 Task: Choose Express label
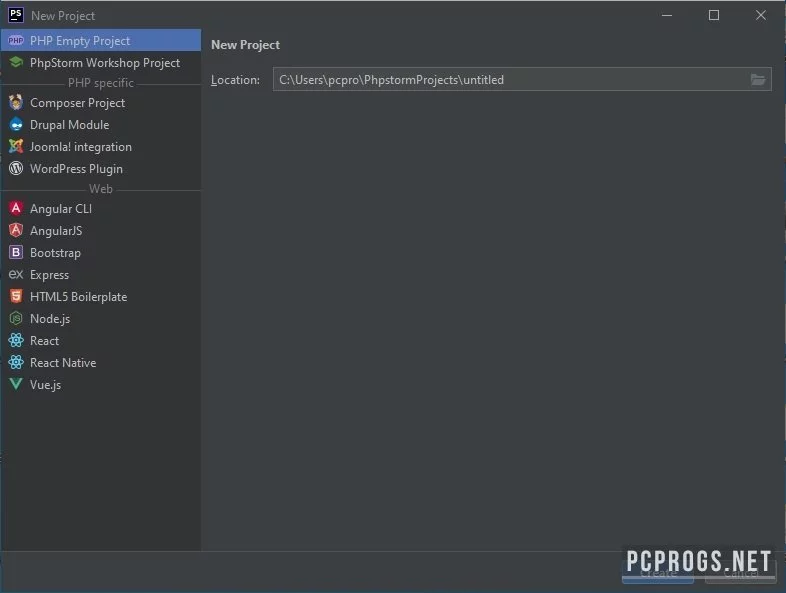[x=49, y=275]
